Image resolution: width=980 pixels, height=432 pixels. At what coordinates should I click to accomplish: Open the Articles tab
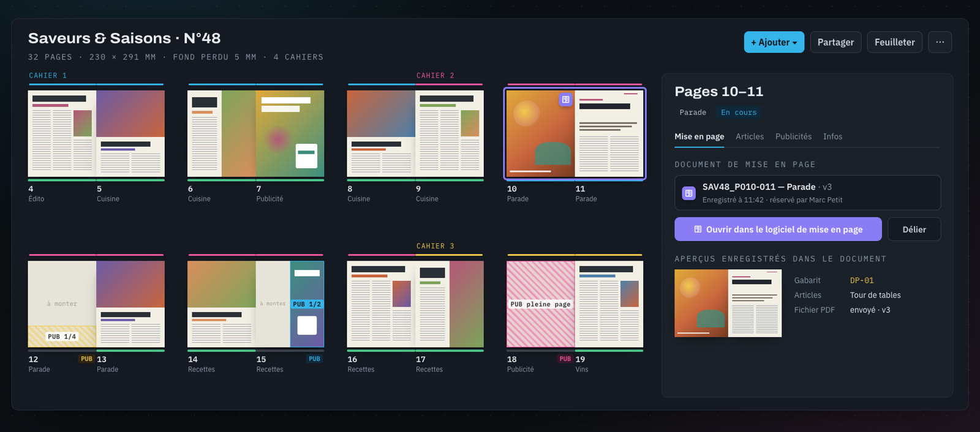(x=750, y=136)
